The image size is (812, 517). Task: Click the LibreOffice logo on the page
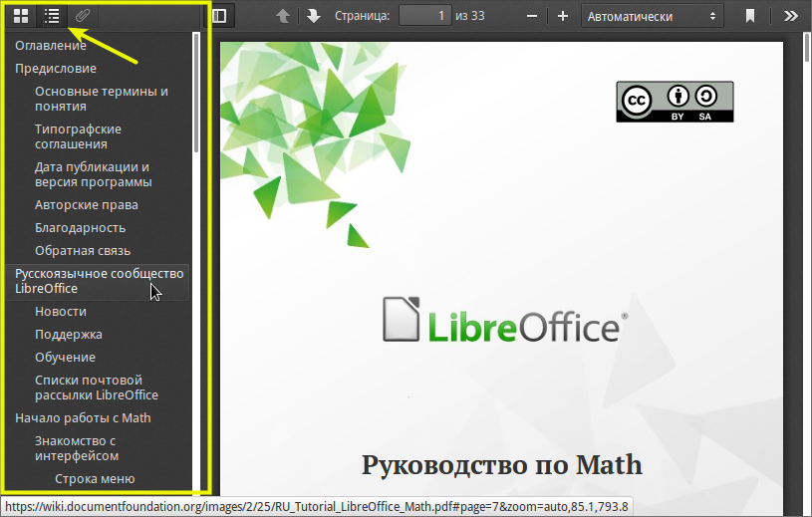tap(505, 321)
